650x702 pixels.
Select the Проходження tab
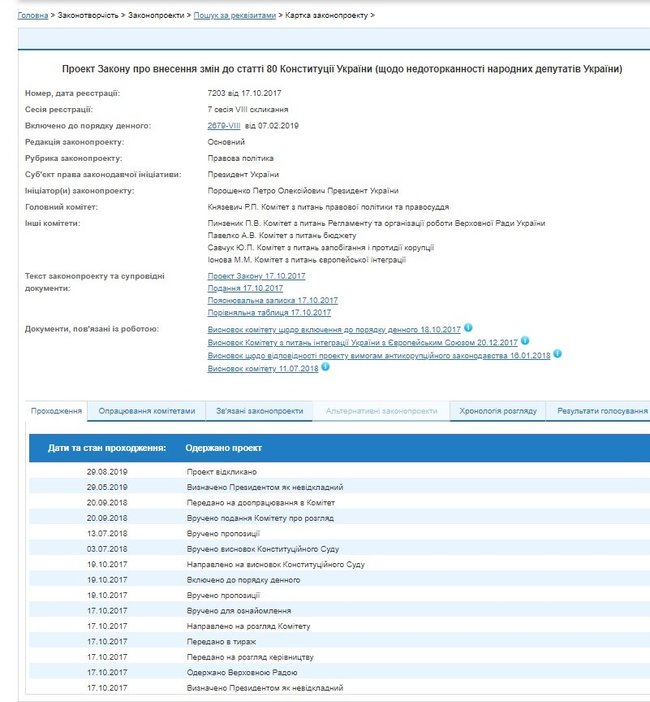pos(56,411)
